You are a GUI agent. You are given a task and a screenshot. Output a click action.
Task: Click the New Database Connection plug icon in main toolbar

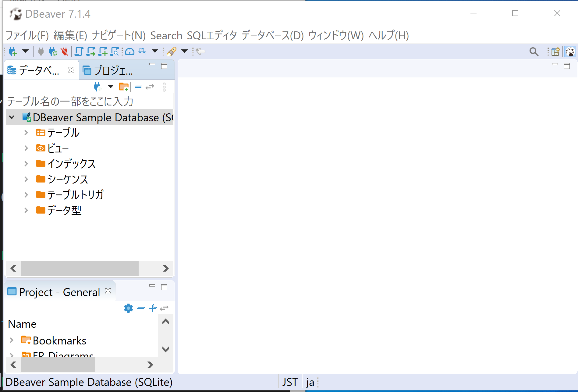[x=12, y=52]
